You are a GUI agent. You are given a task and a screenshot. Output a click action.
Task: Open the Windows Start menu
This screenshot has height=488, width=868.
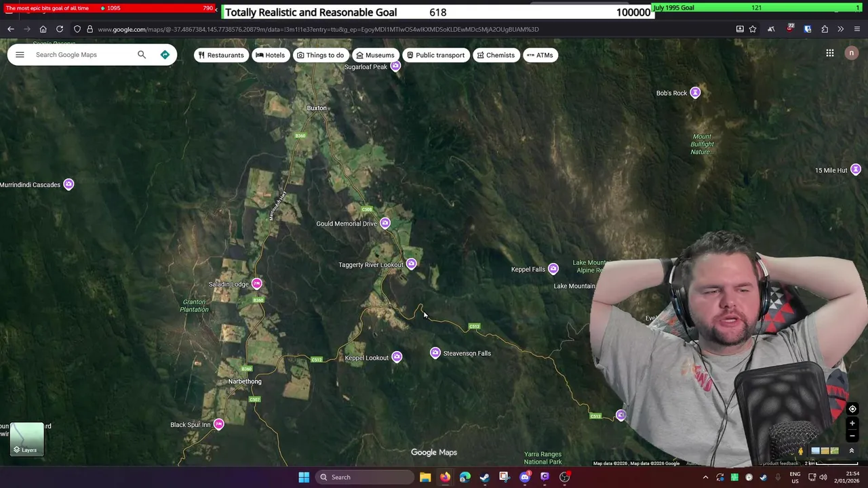(304, 477)
